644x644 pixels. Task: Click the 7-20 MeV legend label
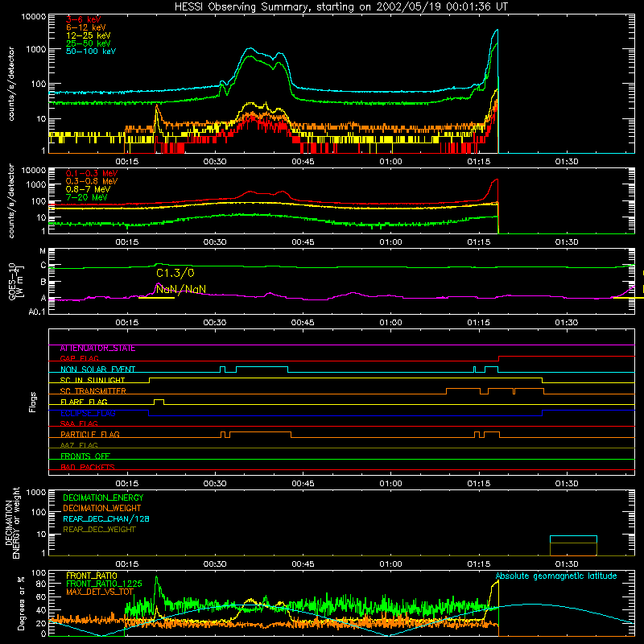pos(86,197)
